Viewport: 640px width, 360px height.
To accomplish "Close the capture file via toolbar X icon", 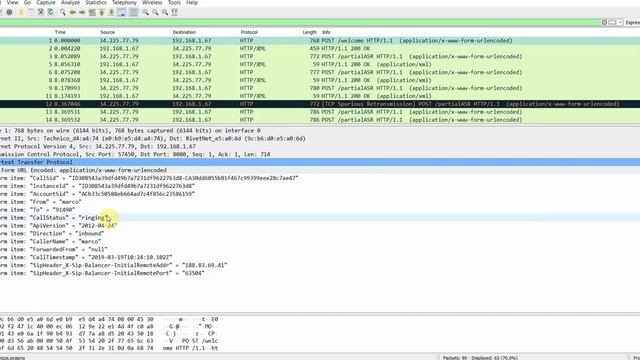I will pos(41,12).
